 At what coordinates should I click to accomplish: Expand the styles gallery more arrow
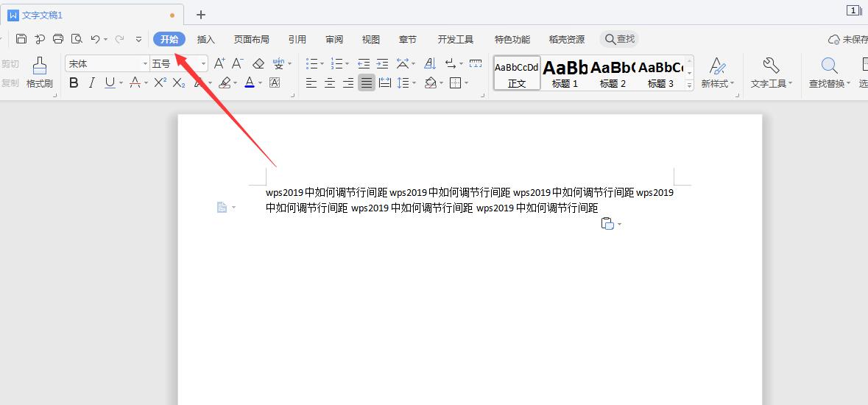pos(689,85)
